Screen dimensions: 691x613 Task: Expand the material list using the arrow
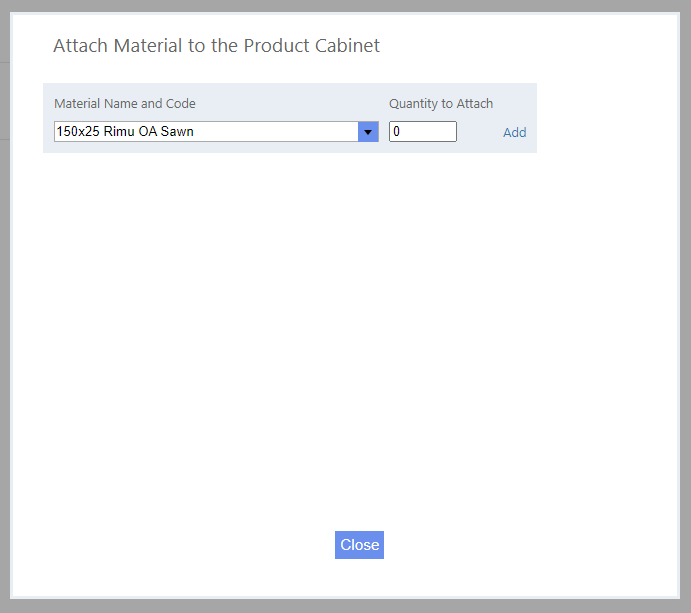click(x=368, y=132)
